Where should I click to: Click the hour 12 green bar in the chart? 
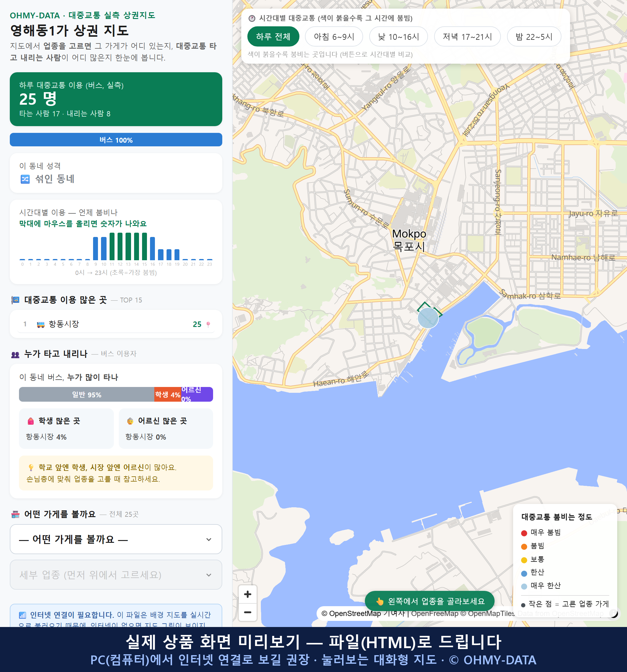click(x=120, y=246)
